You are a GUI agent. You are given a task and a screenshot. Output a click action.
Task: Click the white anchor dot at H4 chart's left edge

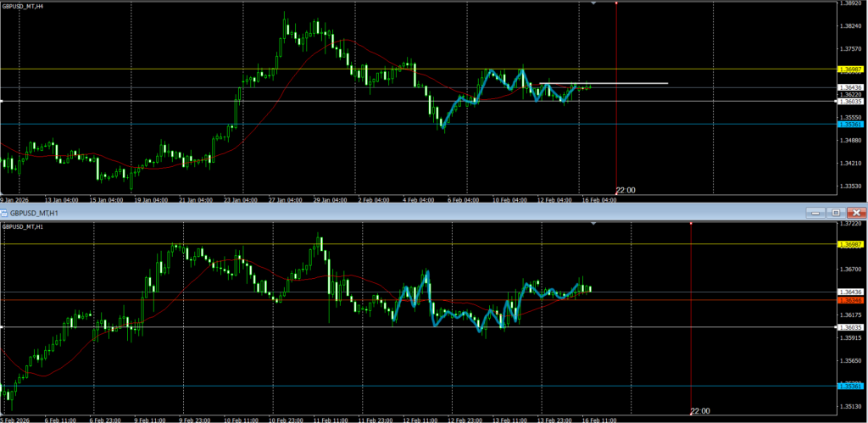(2, 102)
